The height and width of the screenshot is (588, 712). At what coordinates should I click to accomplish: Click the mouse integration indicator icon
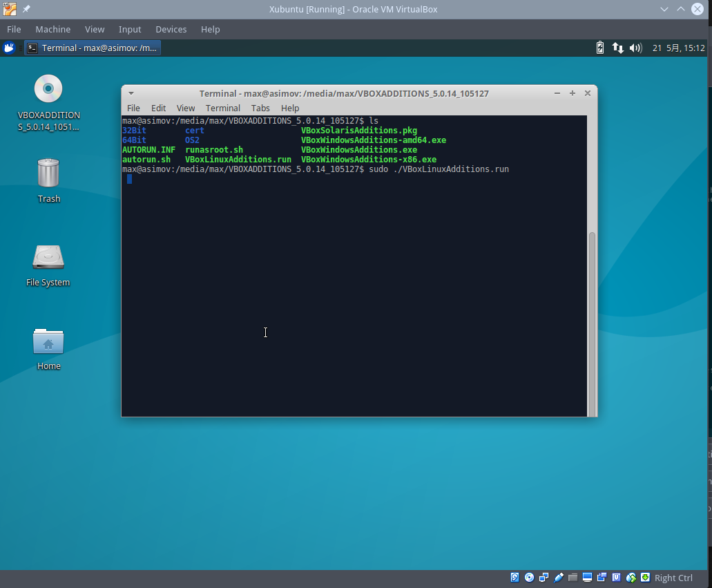tap(631, 578)
